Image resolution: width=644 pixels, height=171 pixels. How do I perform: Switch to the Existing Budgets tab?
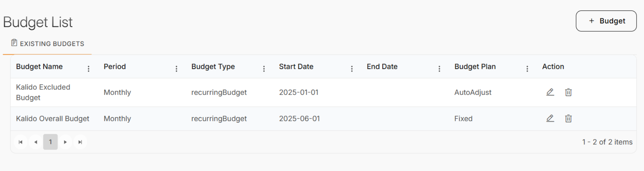point(47,44)
